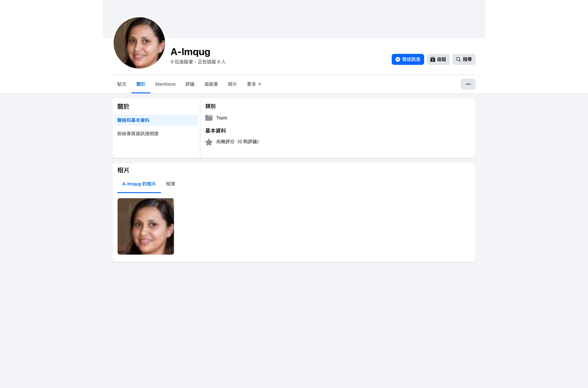The height and width of the screenshot is (388, 588).
Task: Expand the 更多 dropdown arrow
Action: (259, 84)
